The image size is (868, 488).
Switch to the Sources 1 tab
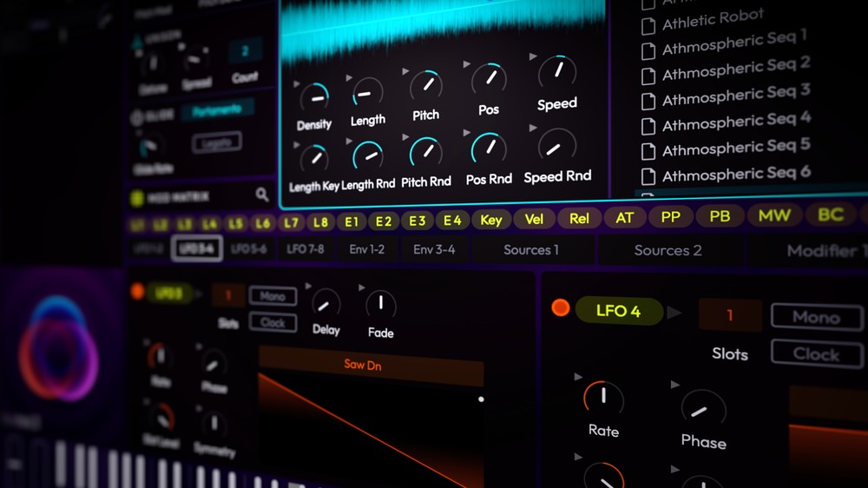pos(531,250)
